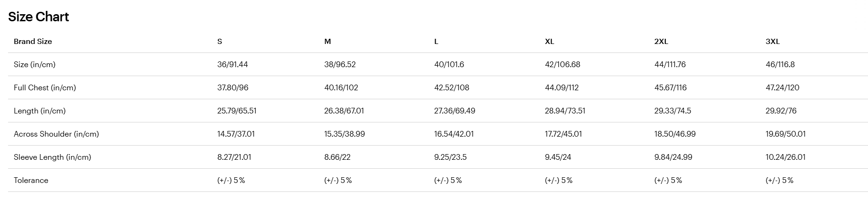This screenshot has width=868, height=208.
Task: Select the Across Shoulder (in/cm) row label
Action: click(56, 134)
